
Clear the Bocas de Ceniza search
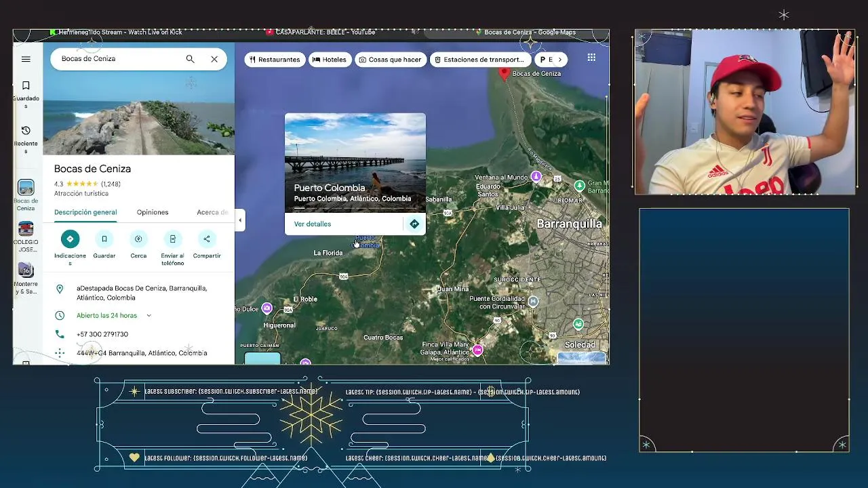click(214, 59)
